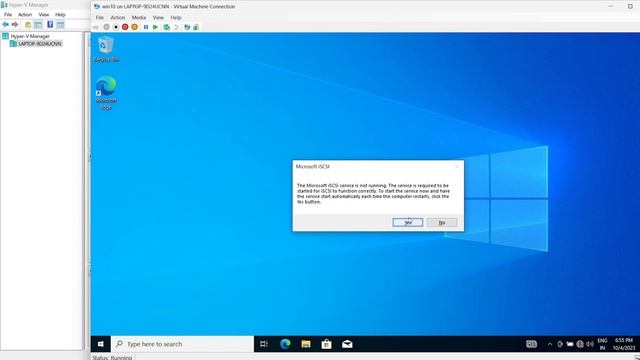
Task: Toggle Show/Hide Action Pane icon
Action: coord(60,24)
